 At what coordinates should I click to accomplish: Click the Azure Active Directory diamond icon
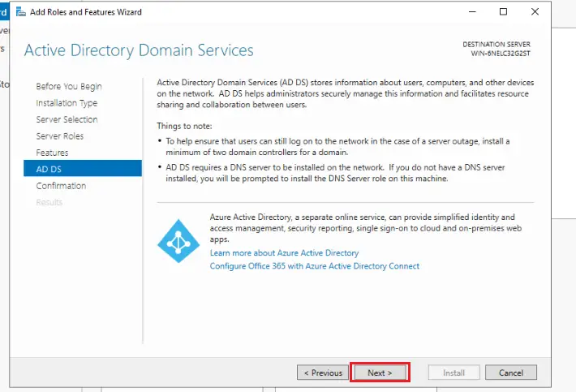(178, 241)
